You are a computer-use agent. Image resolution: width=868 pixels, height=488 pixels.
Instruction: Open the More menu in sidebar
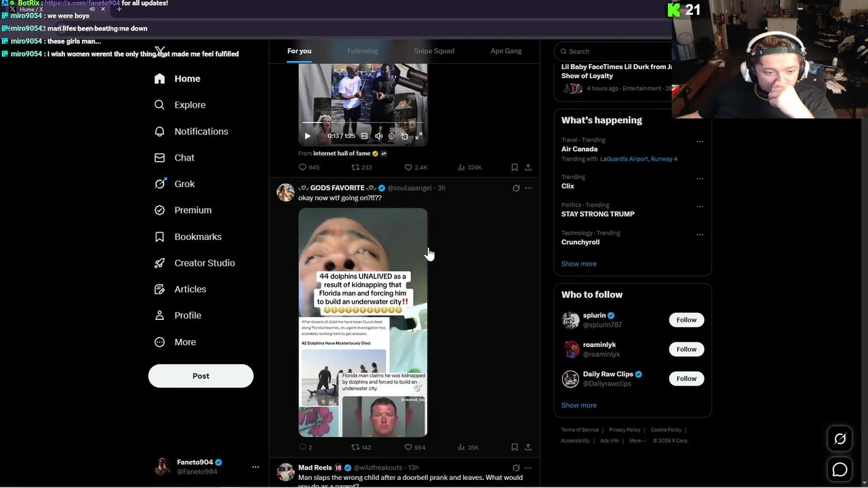[x=175, y=342]
